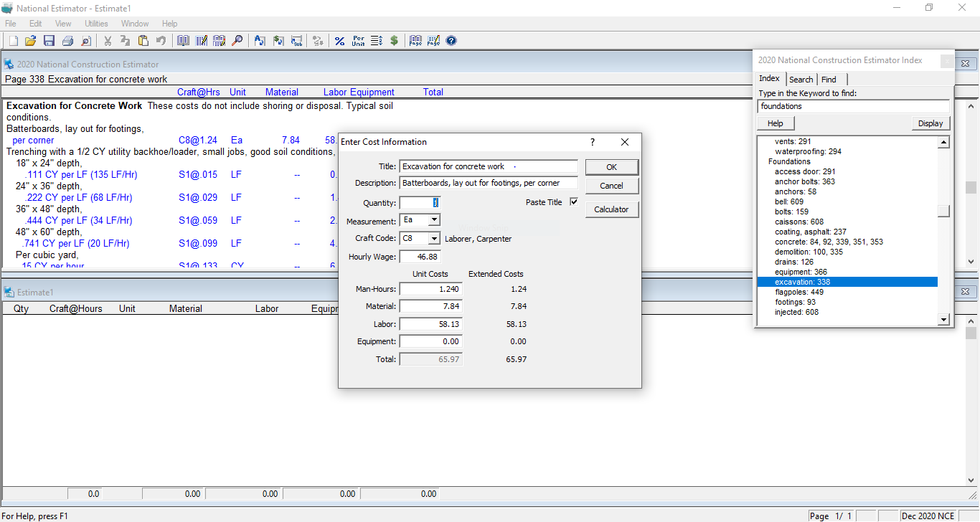This screenshot has width=980, height=522.
Task: Click the blue Help question mark icon
Action: [x=451, y=41]
